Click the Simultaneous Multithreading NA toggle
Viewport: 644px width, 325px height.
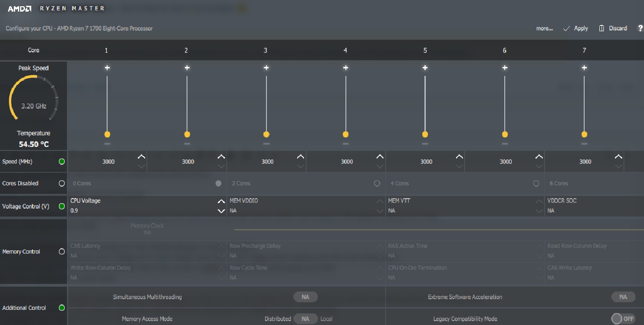(x=305, y=297)
